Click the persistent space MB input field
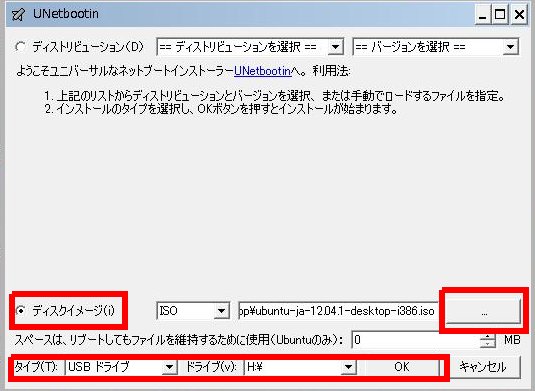 coord(417,340)
